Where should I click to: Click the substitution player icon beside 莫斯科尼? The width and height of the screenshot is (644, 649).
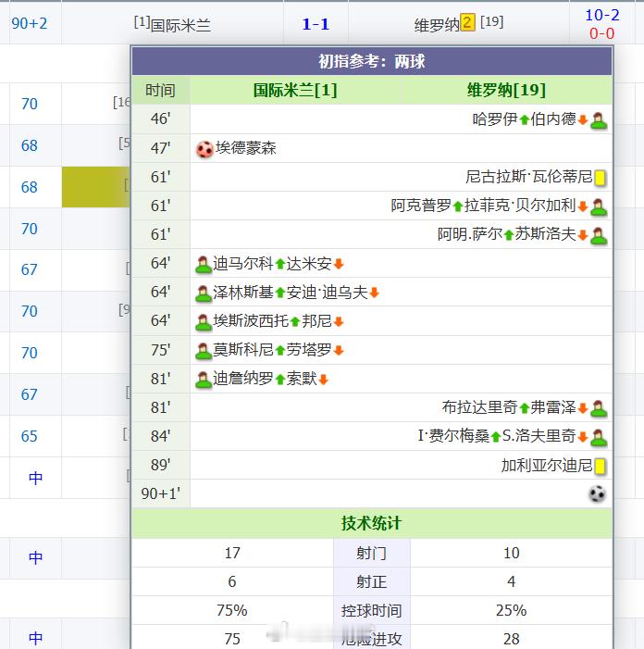coord(204,351)
